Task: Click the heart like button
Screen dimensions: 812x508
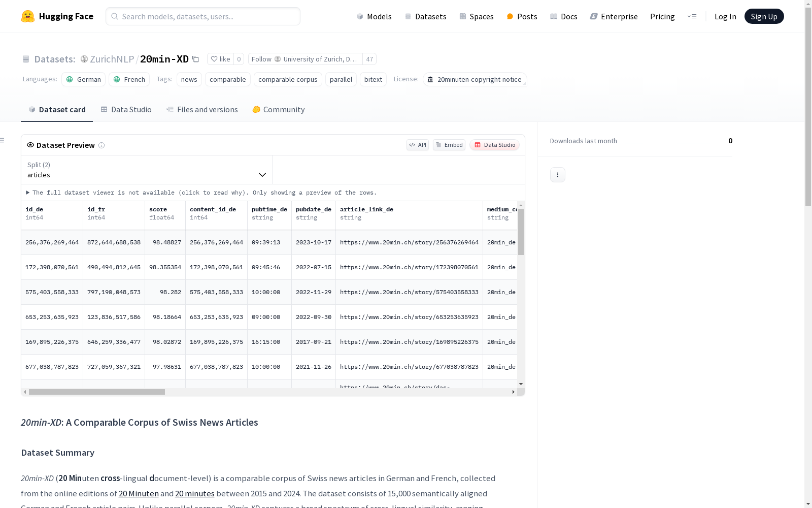Action: [x=220, y=59]
